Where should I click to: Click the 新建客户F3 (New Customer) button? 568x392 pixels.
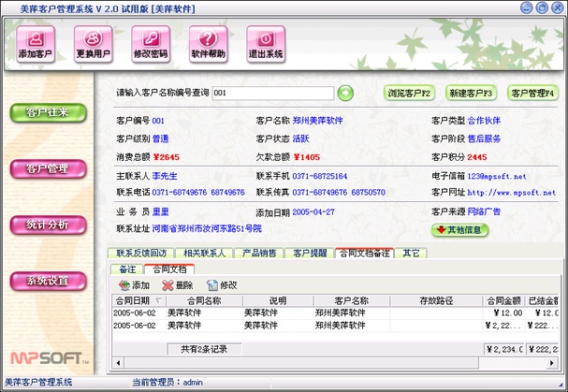tap(471, 94)
